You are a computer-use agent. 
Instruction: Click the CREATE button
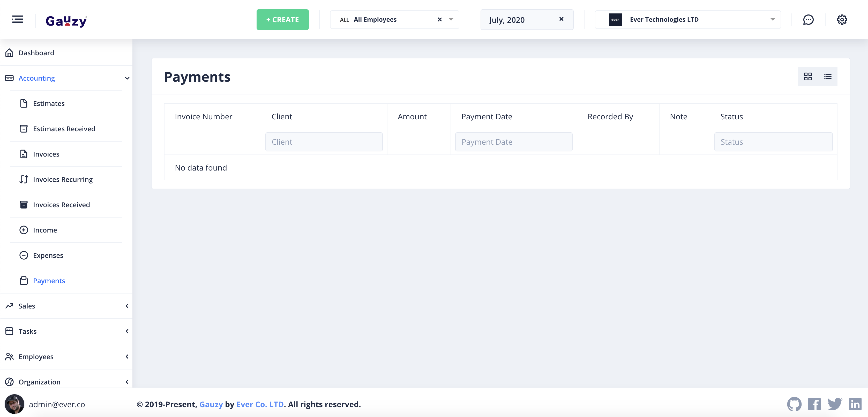click(x=282, y=20)
